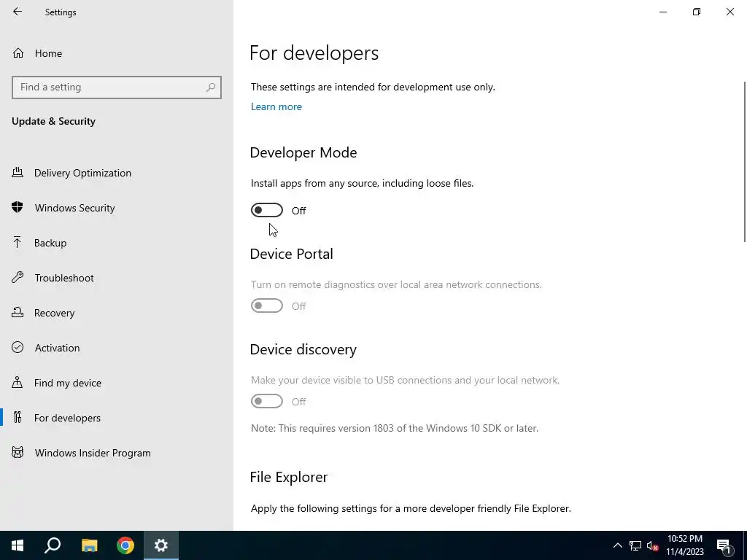Click the Update & Security heading
This screenshot has width=747, height=560.
[54, 121]
